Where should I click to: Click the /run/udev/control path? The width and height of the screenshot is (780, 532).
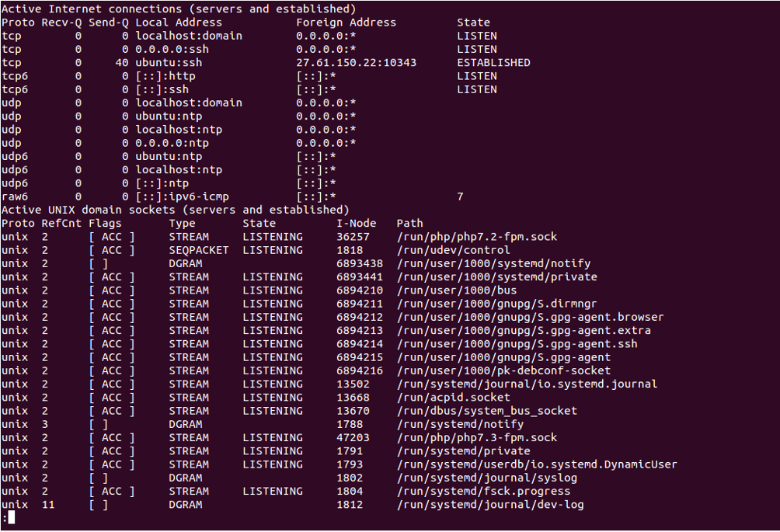(453, 250)
